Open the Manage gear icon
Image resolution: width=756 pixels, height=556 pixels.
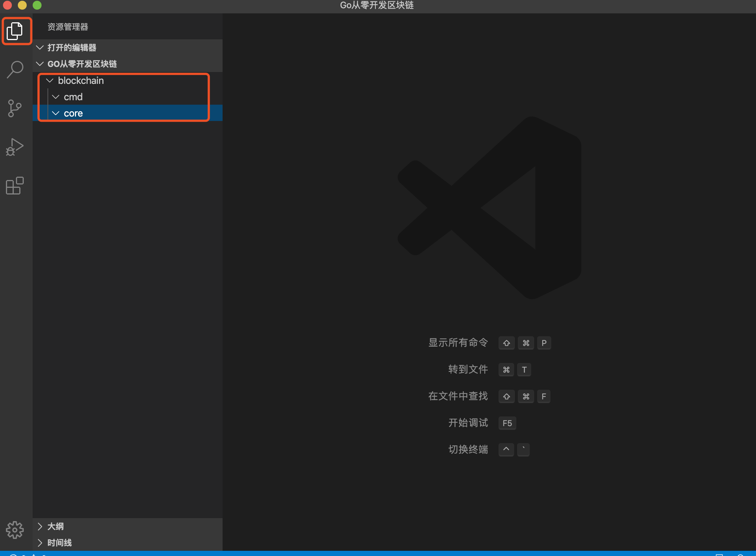[15, 530]
